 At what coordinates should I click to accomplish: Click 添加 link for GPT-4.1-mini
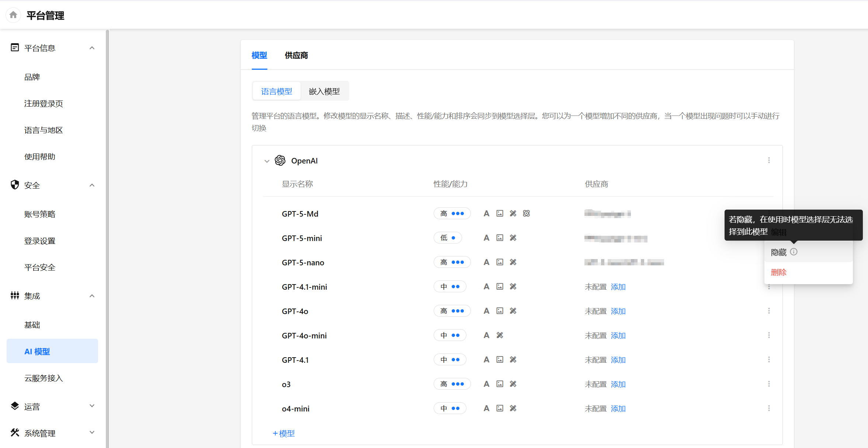point(618,287)
